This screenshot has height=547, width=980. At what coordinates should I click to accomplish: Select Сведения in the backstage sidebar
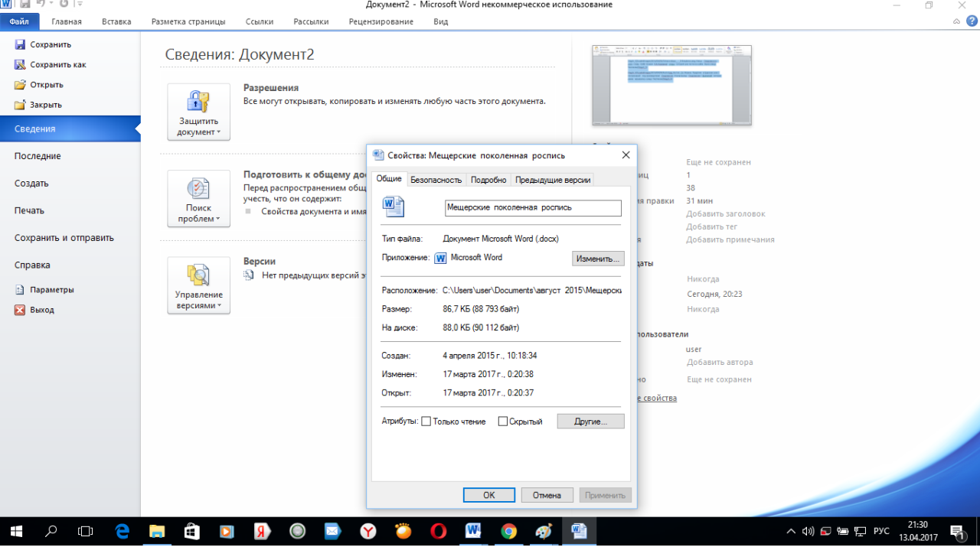(70, 129)
